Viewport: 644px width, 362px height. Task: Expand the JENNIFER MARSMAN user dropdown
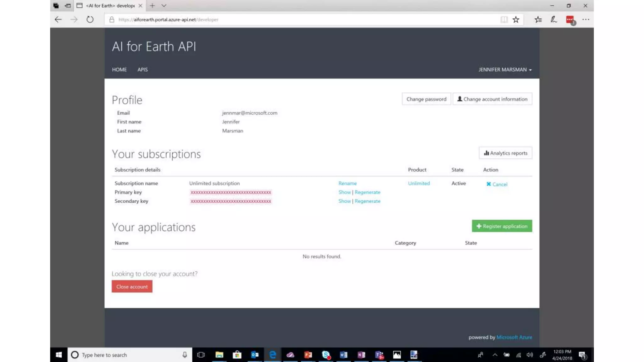505,69
